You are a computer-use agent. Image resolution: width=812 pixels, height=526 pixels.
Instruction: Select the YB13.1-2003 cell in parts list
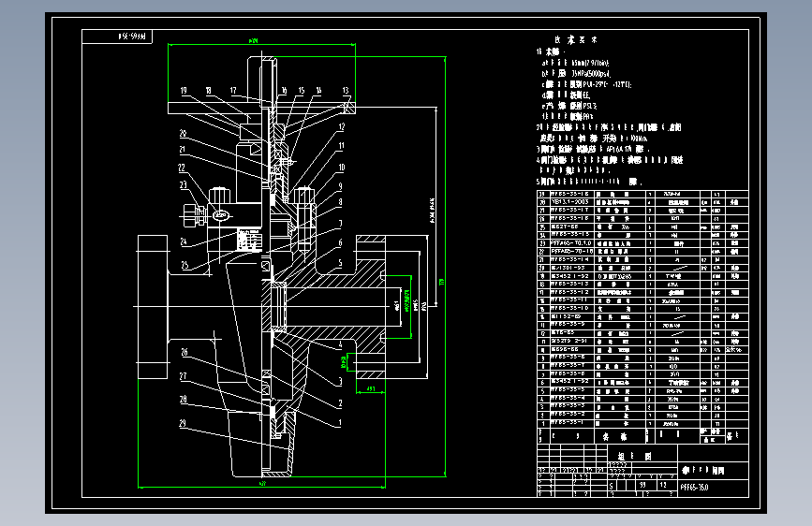570,201
